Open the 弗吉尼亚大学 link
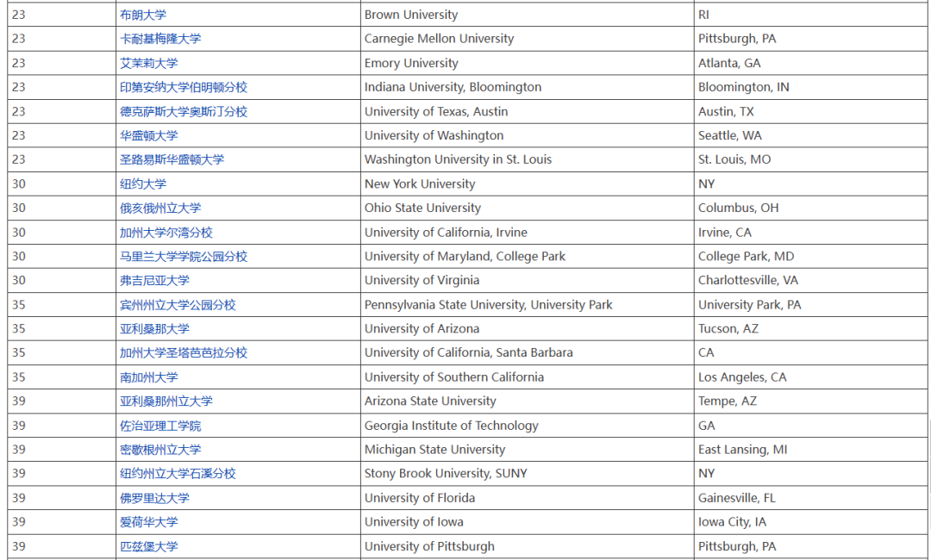931x560 pixels. point(155,281)
